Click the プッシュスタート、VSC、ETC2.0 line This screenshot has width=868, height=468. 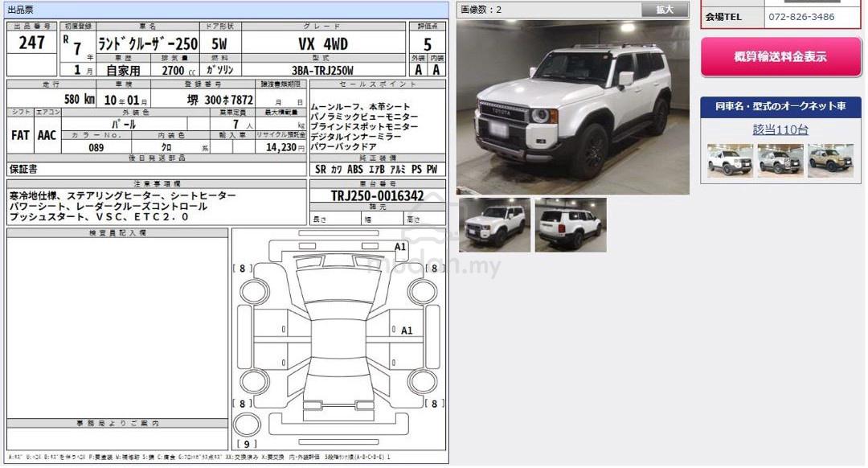pos(99,216)
